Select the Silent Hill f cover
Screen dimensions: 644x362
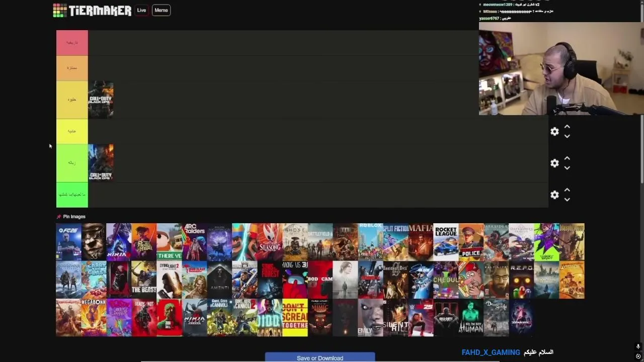point(395,317)
